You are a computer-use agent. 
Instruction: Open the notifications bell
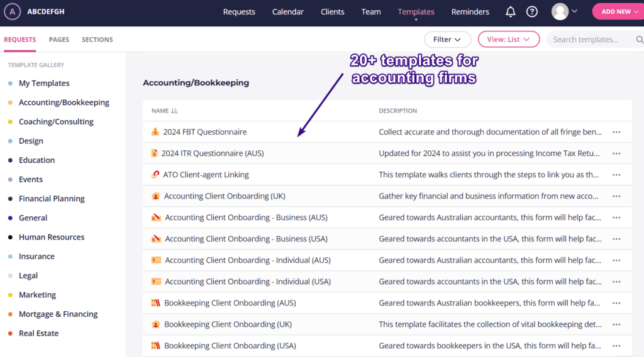510,11
